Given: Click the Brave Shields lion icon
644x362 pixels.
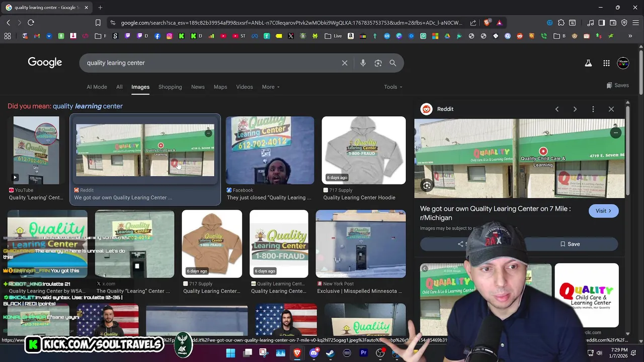Looking at the screenshot, I should [487, 23].
